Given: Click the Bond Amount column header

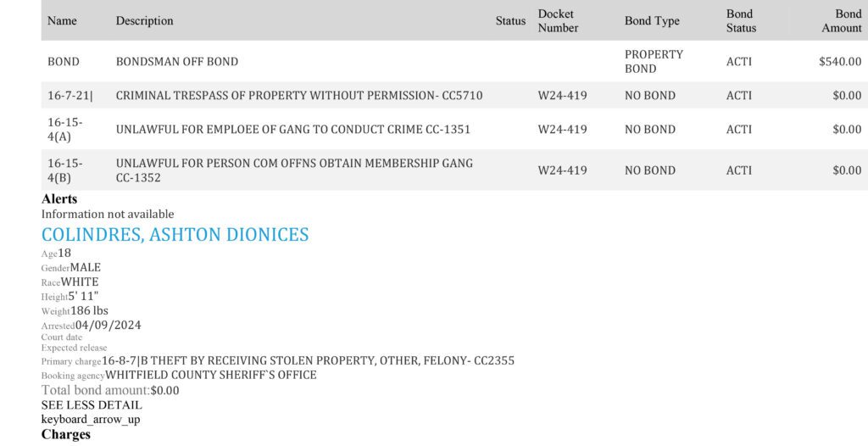Looking at the screenshot, I should click(842, 21).
